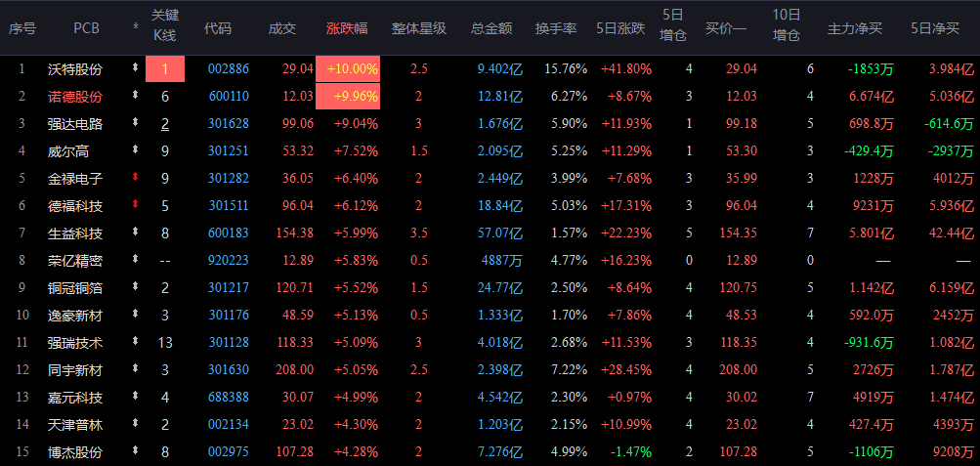Click 5-day change -1.47%

click(630, 452)
